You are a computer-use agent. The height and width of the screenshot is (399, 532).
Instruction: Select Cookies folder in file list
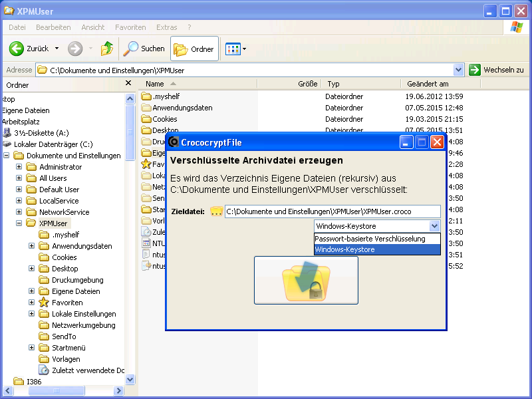pos(159,119)
